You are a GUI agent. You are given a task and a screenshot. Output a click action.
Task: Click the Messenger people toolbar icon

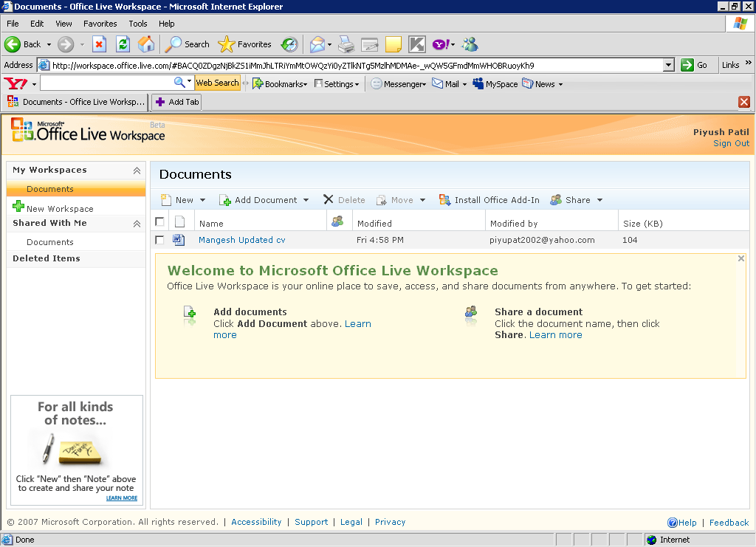[470, 45]
